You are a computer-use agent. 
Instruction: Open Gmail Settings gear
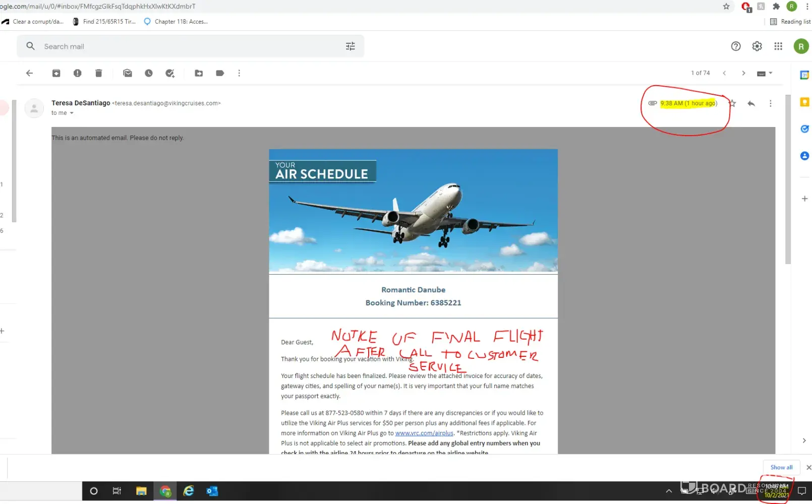click(757, 46)
